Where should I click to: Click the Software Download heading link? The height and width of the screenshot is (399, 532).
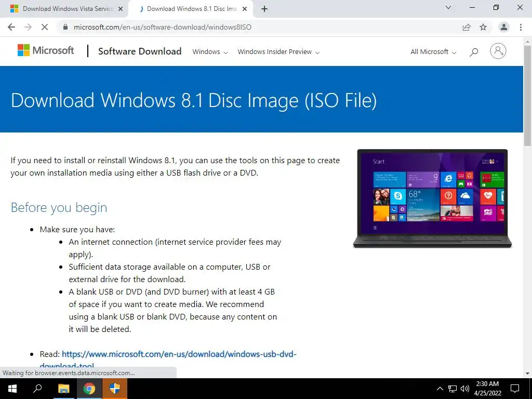(x=140, y=51)
